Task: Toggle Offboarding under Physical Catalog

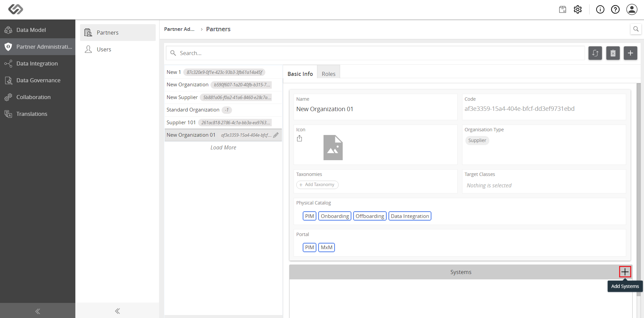Action: point(370,216)
